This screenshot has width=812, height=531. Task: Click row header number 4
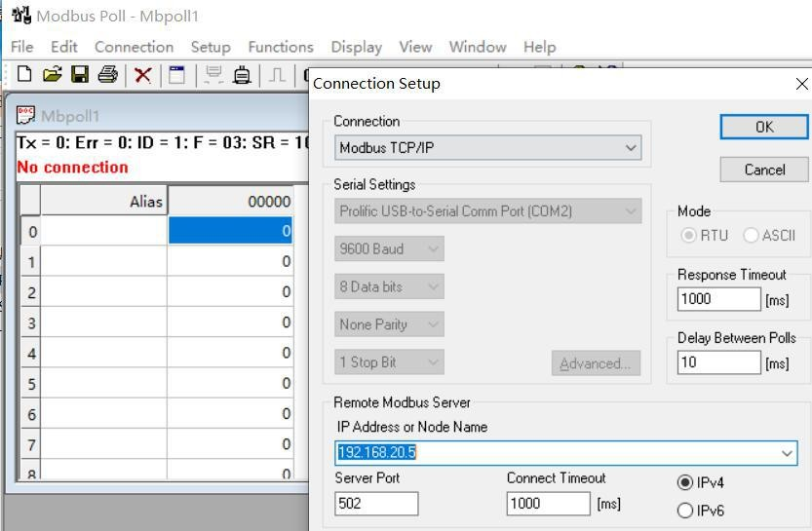click(x=31, y=354)
